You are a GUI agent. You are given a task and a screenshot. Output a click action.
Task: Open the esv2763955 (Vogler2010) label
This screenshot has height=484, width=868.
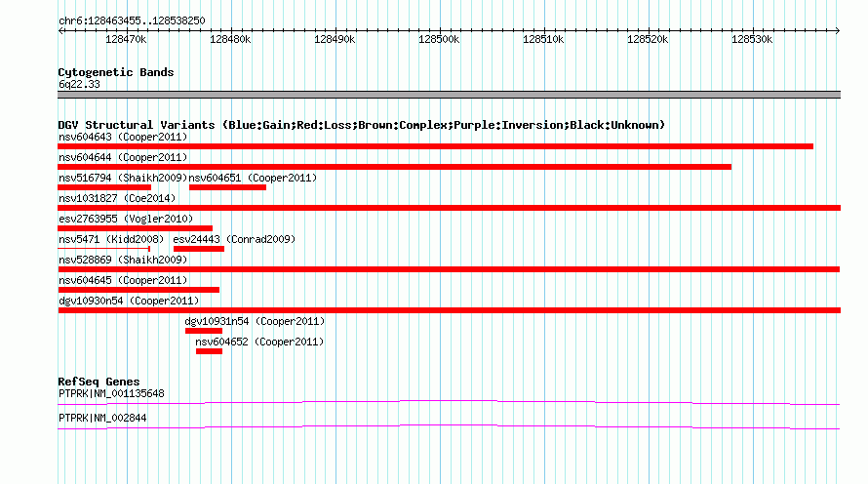click(x=126, y=219)
